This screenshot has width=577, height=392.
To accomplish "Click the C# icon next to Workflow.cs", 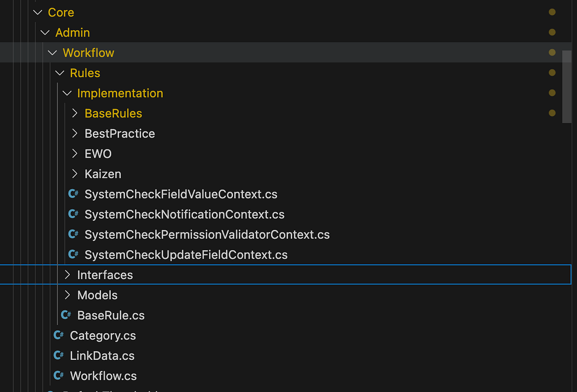I will tap(58, 375).
